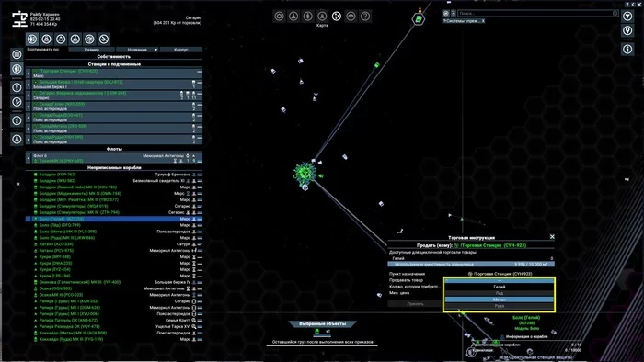
Task: Open Информация о корабле link
Action: [x=526, y=336]
